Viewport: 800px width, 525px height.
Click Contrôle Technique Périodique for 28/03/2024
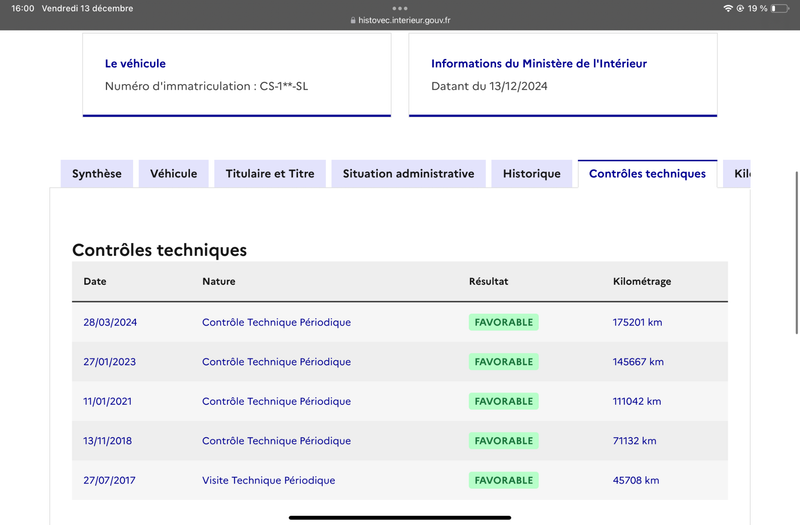277,322
